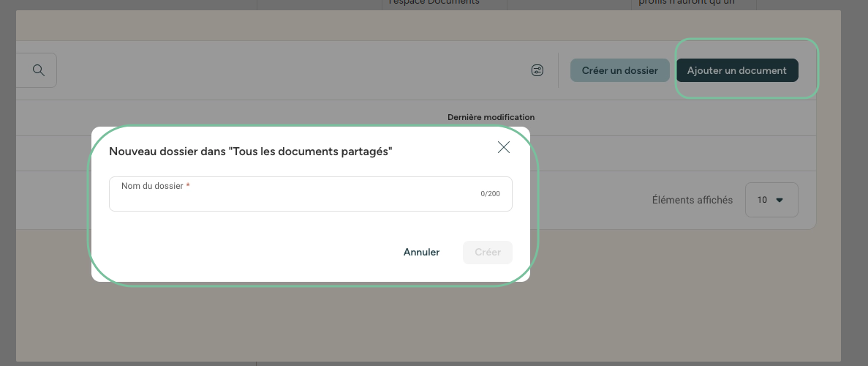Cancel with the Annuler button
The image size is (868, 366).
tap(421, 252)
